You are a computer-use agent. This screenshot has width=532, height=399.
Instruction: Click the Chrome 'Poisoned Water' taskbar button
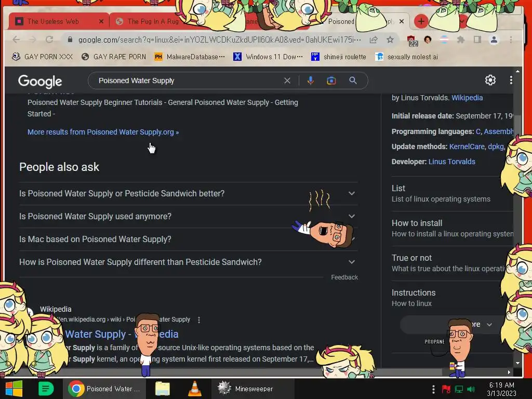[x=105, y=389]
